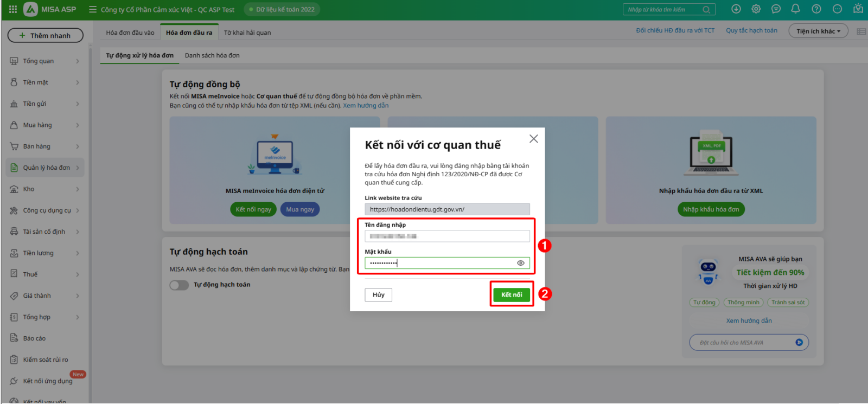This screenshot has height=404, width=868.
Task: Open notifications bell
Action: coord(795,9)
